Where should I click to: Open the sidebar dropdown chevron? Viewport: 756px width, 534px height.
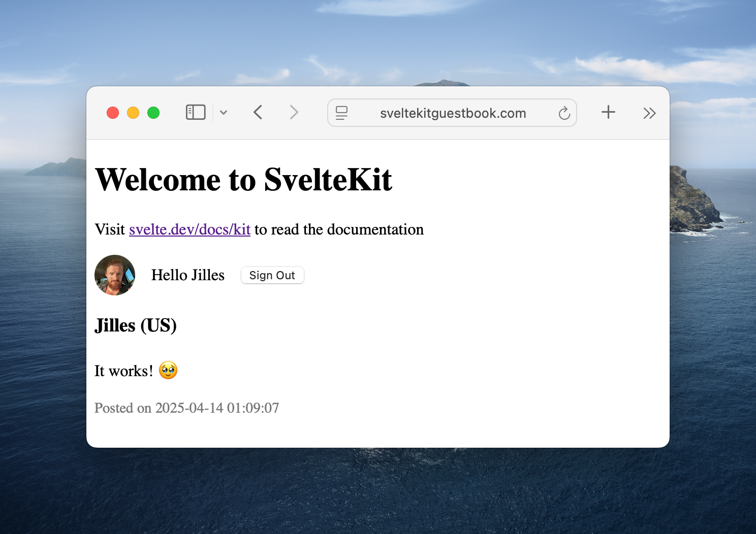tap(224, 112)
